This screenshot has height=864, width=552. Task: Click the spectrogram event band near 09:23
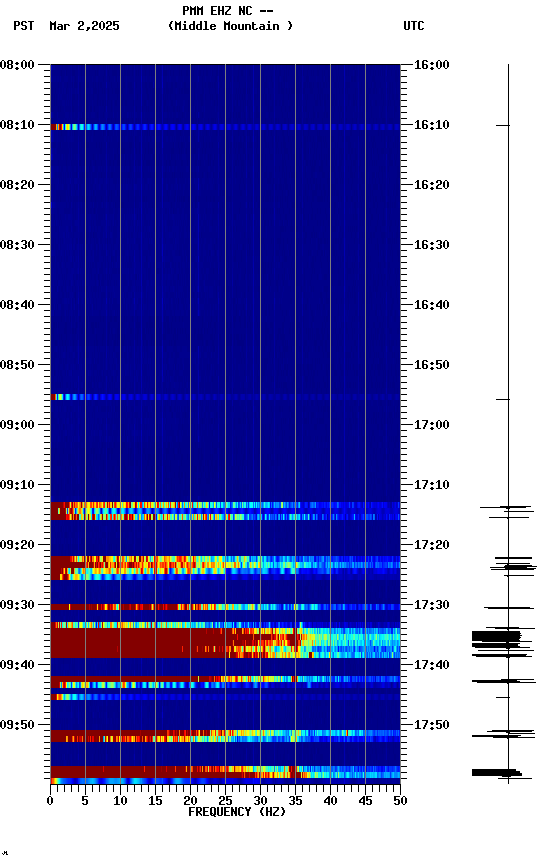[x=225, y=568]
